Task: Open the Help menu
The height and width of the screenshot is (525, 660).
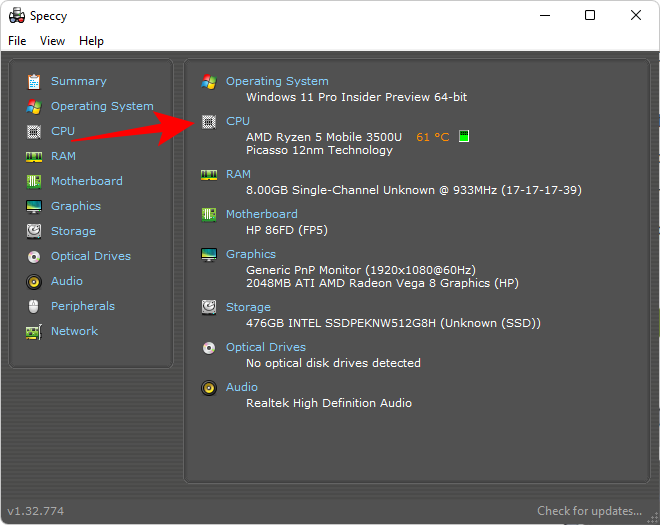Action: 91,41
